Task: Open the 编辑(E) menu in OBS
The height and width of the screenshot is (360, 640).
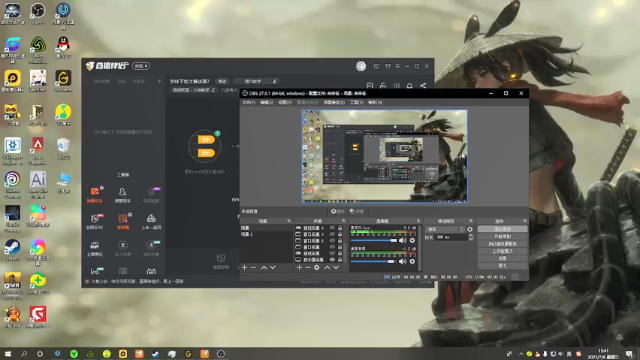Action: click(267, 102)
